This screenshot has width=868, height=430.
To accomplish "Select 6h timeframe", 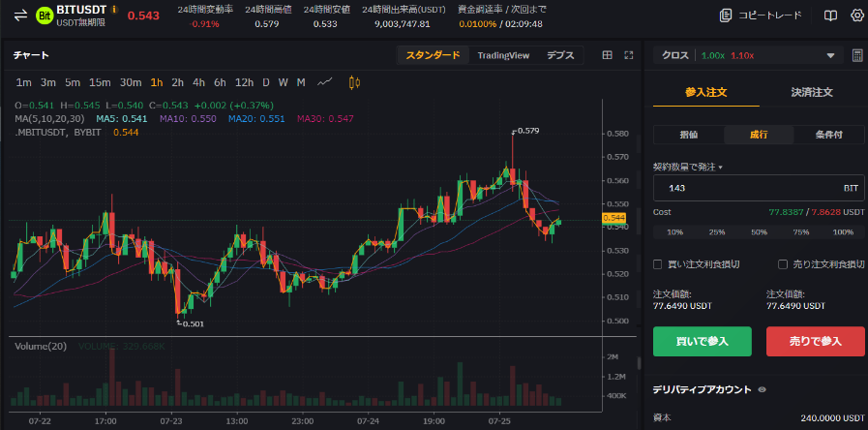I will [220, 82].
